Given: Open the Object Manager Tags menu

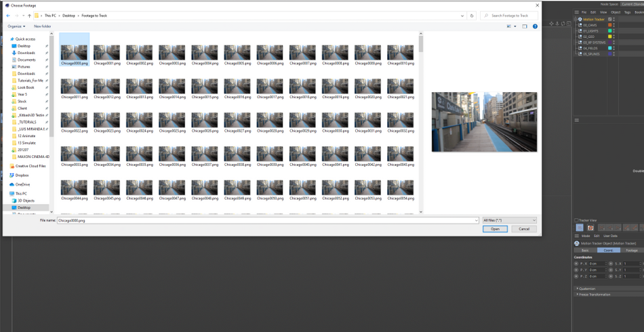Looking at the screenshot, I should click(627, 12).
